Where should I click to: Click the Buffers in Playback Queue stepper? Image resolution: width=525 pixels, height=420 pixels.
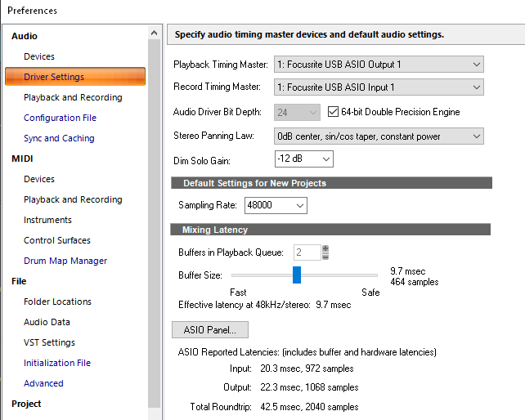point(325,252)
